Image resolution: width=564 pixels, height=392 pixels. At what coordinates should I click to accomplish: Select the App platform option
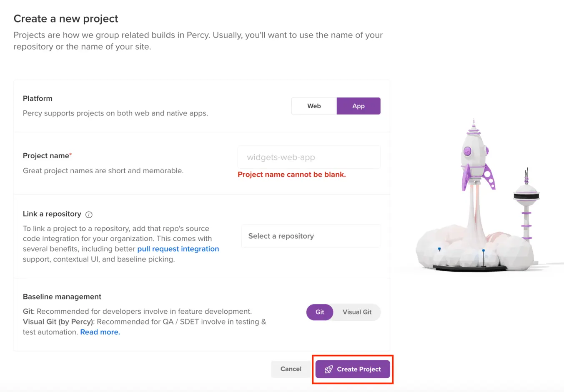pyautogui.click(x=358, y=106)
